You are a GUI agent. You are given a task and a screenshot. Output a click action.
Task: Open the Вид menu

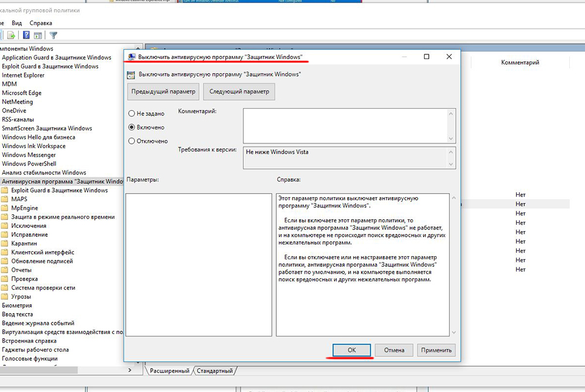(x=17, y=23)
